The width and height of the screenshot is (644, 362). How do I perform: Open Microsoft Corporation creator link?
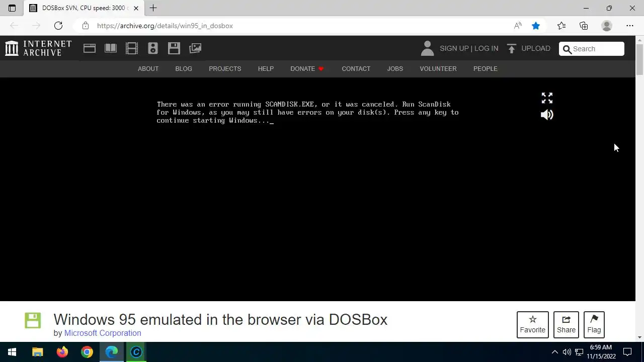point(103,333)
